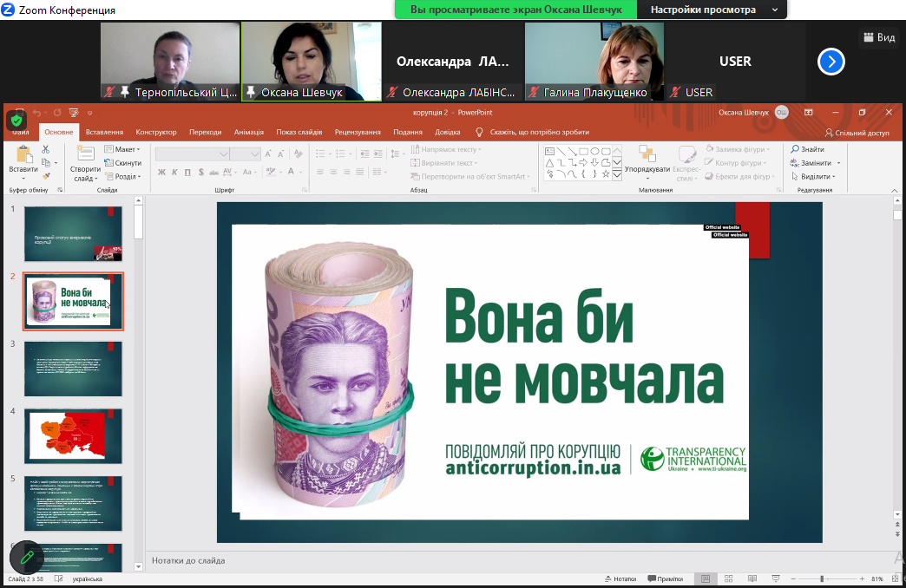Click the Спільний доступ share button

click(857, 133)
